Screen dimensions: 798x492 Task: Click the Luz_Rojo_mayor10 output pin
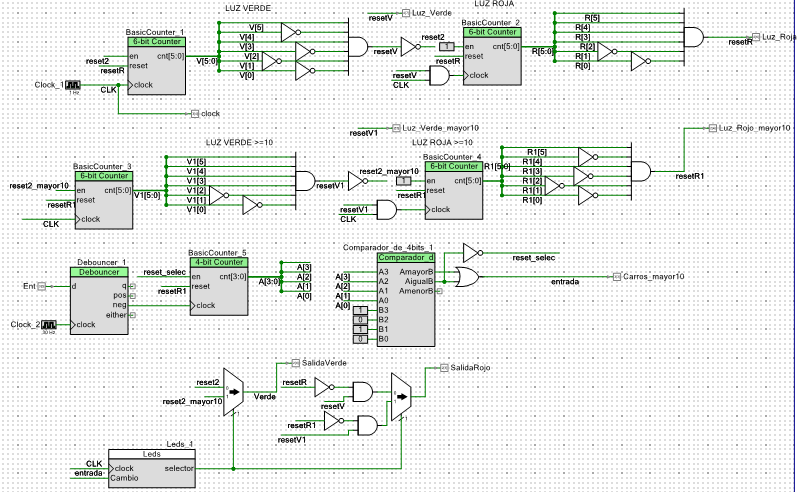[x=712, y=128]
